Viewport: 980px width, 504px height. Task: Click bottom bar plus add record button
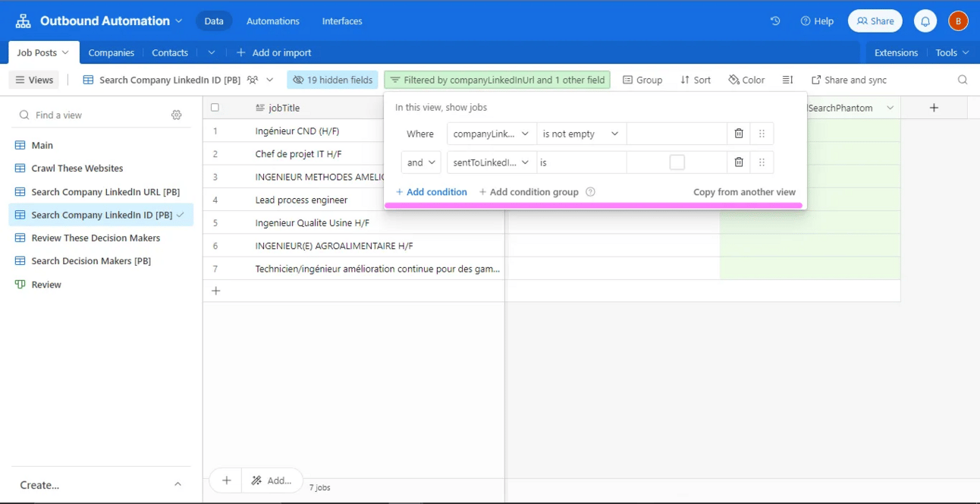coord(226,480)
